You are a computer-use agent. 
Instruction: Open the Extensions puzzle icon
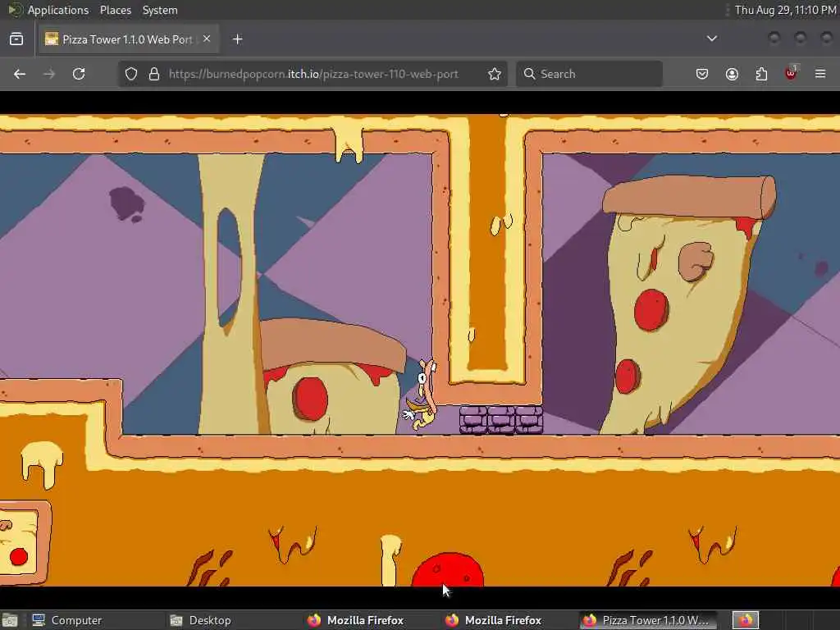[761, 74]
